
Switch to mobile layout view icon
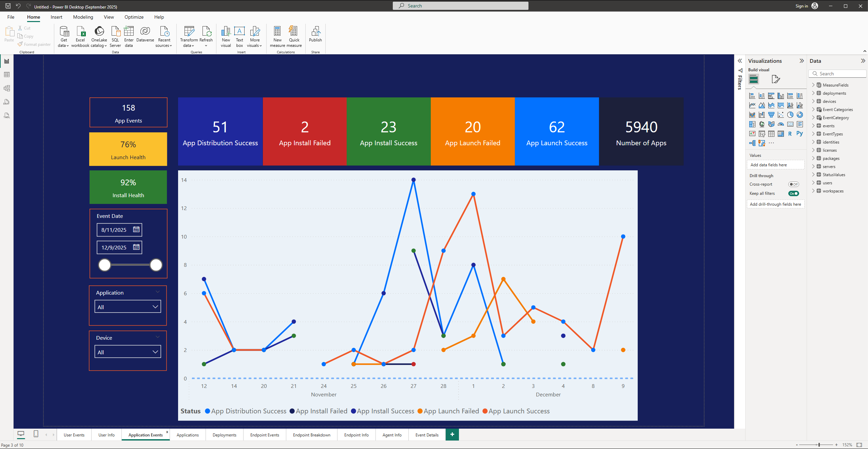tap(36, 434)
